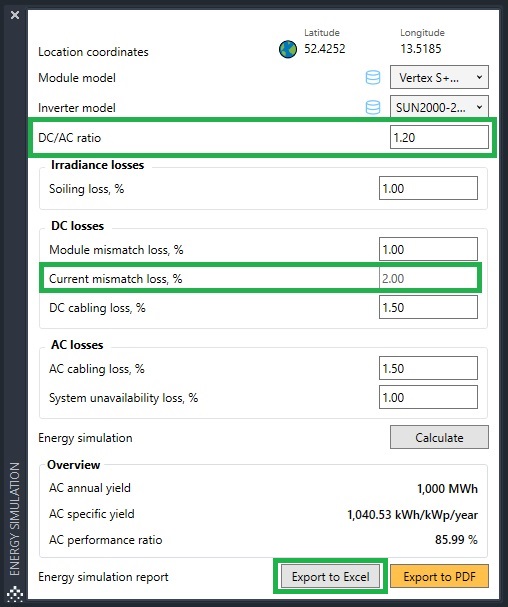The height and width of the screenshot is (607, 508).
Task: Click the AC losses group heading
Action: 77,345
